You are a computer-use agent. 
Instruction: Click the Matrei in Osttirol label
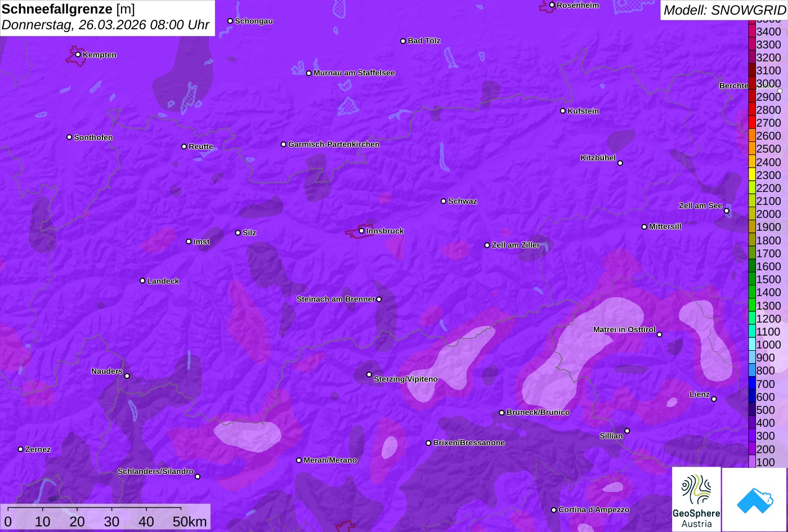(x=624, y=329)
